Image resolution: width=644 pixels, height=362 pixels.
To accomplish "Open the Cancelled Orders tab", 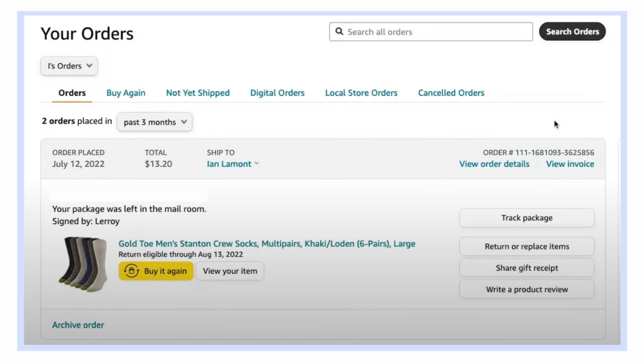I will point(451,93).
